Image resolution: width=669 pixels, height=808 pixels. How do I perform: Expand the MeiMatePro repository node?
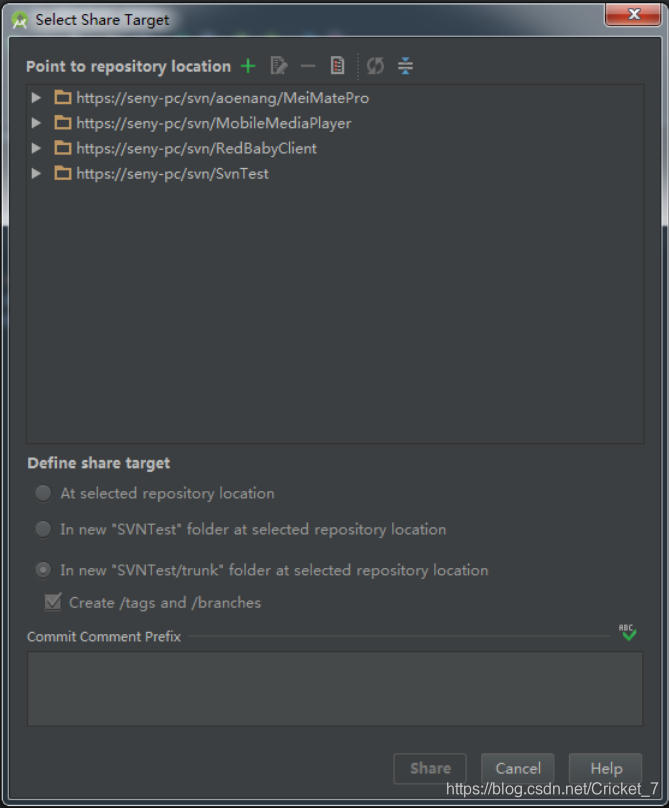click(x=36, y=98)
